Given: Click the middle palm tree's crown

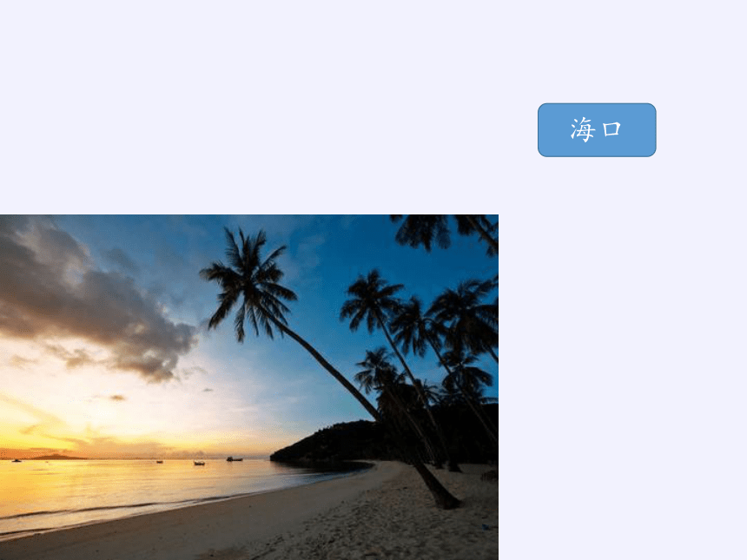Looking at the screenshot, I should 371,298.
